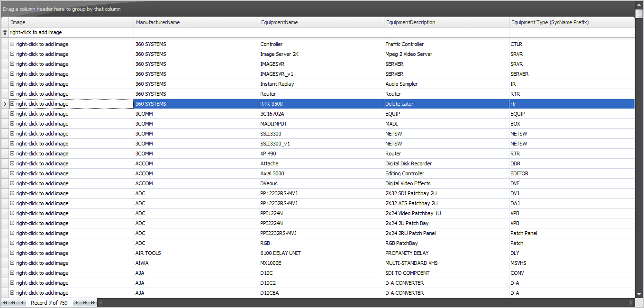Sort by the EquipmentDescription column header

[446, 22]
